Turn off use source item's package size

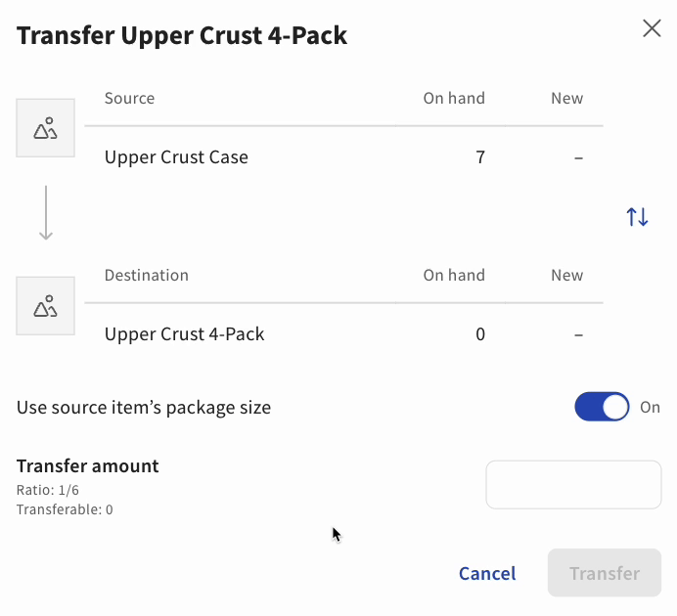click(602, 408)
